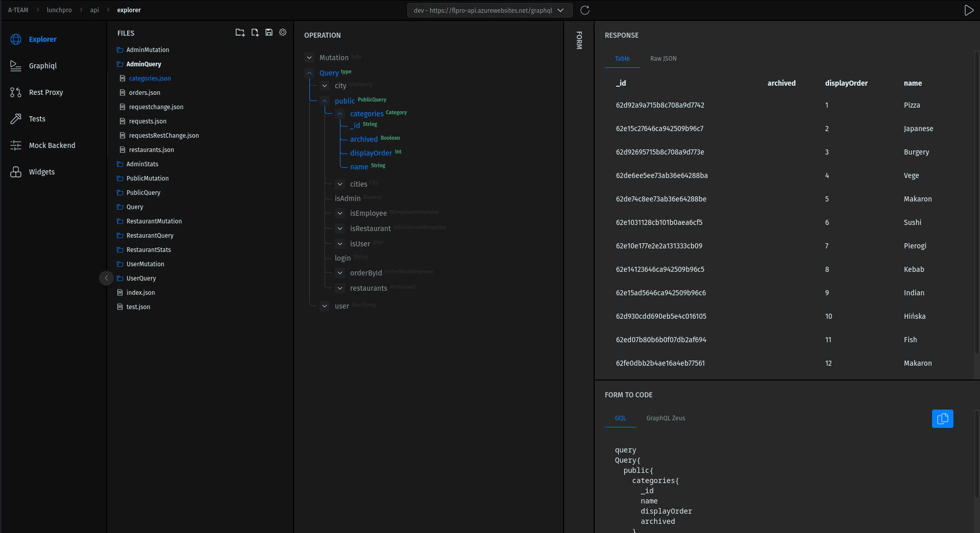Open the FILES settings gear
Image resolution: width=980 pixels, height=533 pixels.
[283, 32]
